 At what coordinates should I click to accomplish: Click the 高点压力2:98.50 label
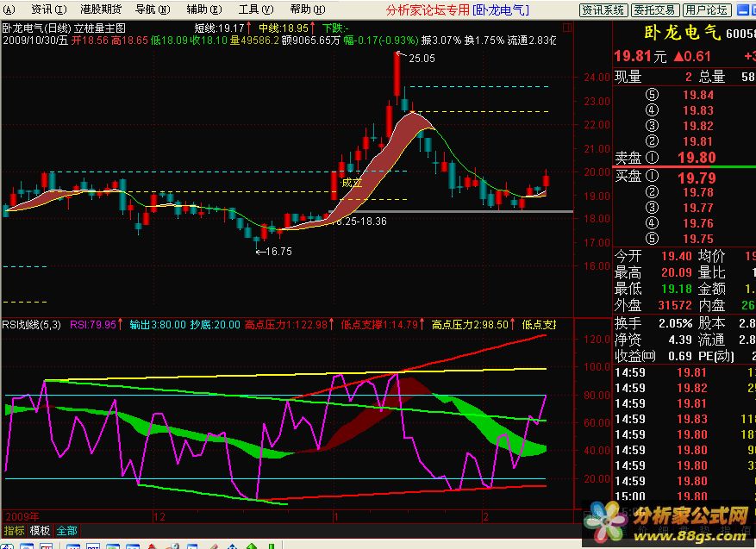point(473,324)
